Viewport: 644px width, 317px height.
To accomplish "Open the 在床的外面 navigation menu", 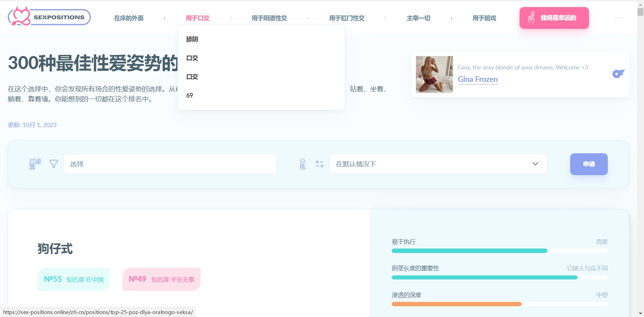I will [x=129, y=18].
